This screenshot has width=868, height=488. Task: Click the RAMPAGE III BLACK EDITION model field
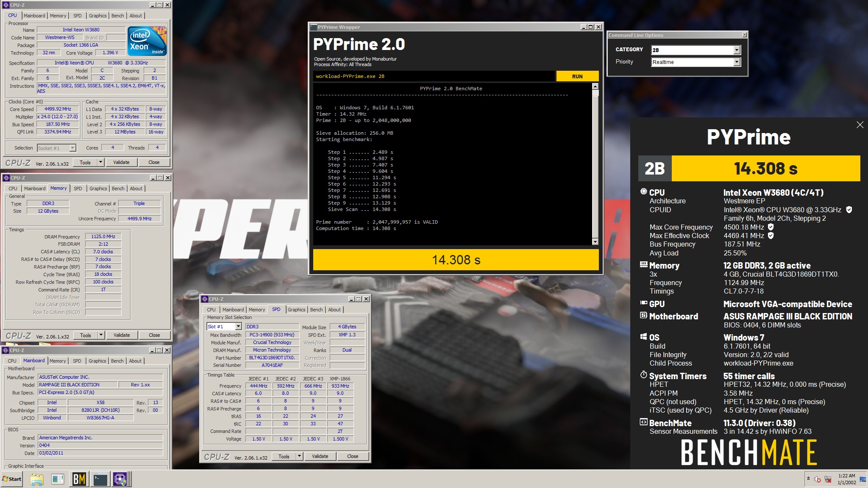click(x=78, y=385)
